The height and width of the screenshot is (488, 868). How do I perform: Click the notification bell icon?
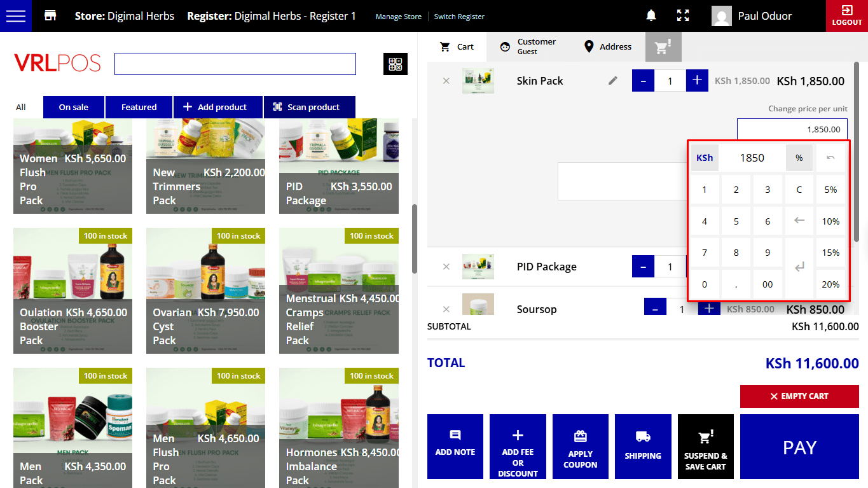coord(651,16)
